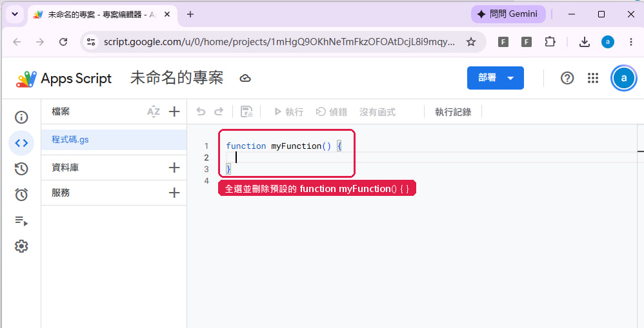Open the 沒有函式 function selector

click(377, 112)
